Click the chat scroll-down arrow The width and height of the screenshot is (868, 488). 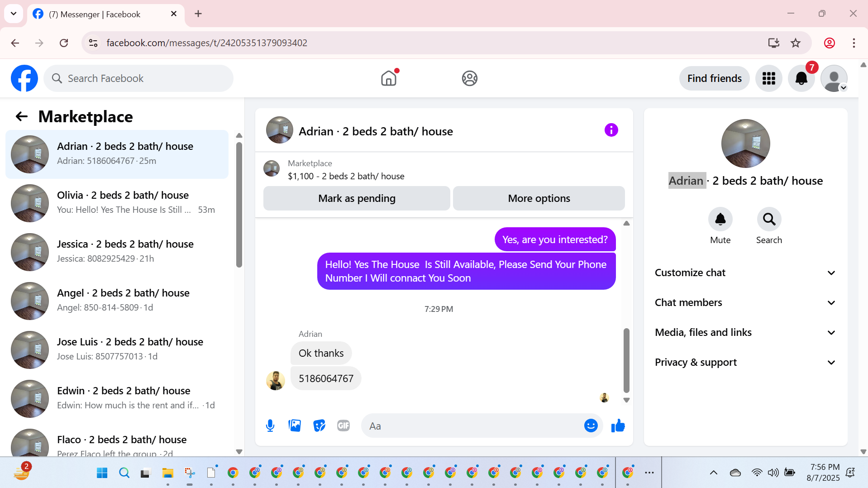click(627, 400)
